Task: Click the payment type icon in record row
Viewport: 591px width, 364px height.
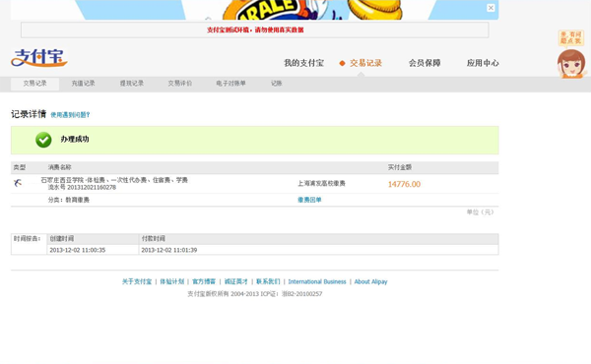Action: click(18, 183)
